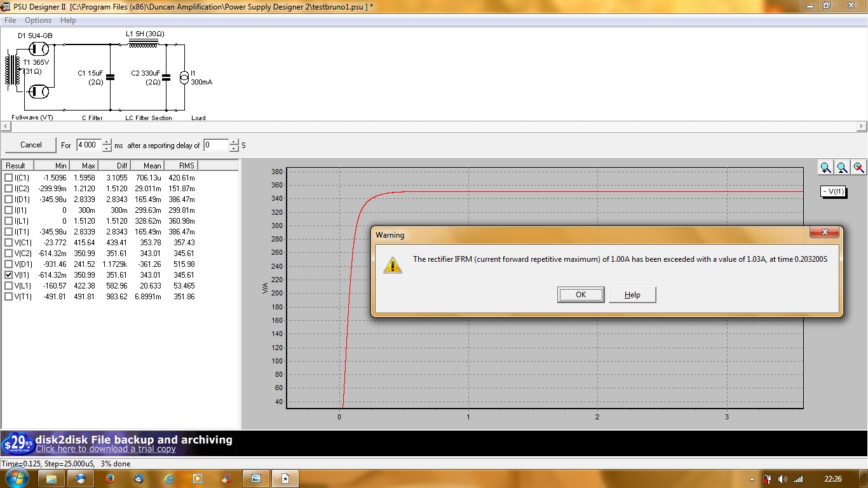
Task: Click the schematic horizontal scrollbar right arrow
Action: (862, 127)
